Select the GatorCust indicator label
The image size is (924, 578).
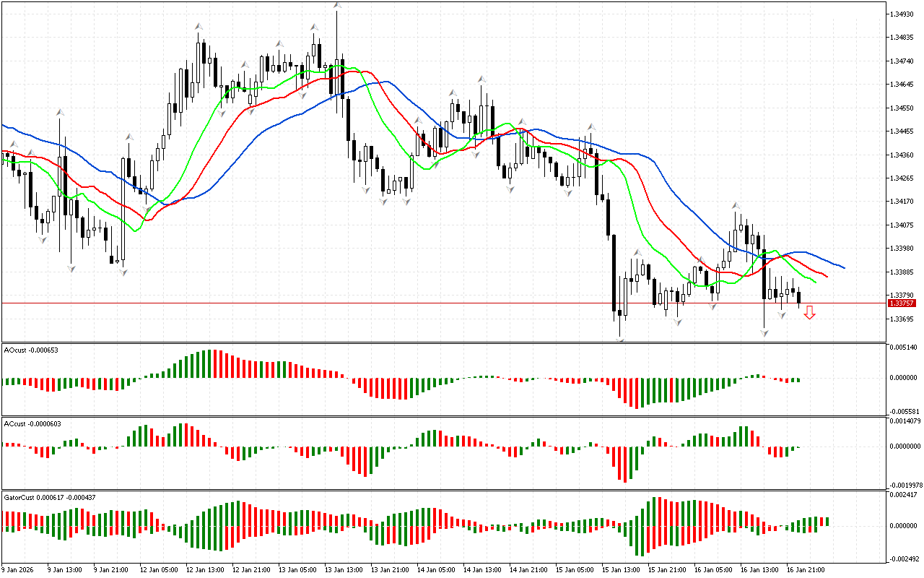pyautogui.click(x=50, y=498)
